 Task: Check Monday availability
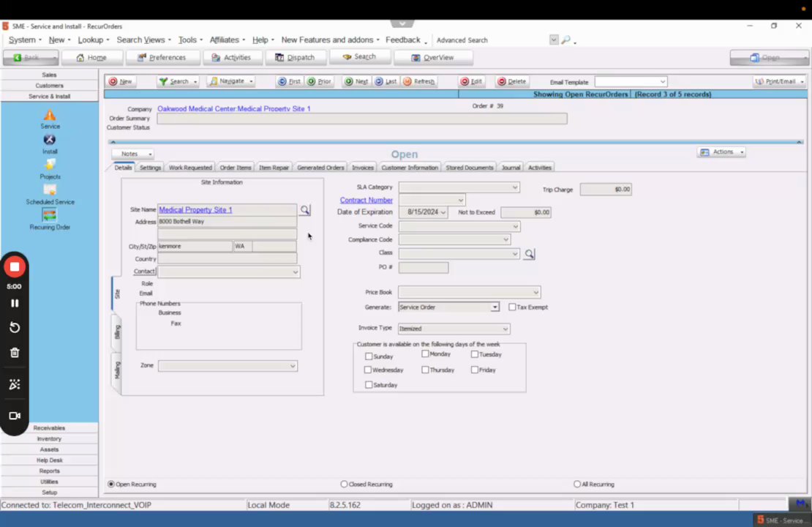(x=425, y=354)
